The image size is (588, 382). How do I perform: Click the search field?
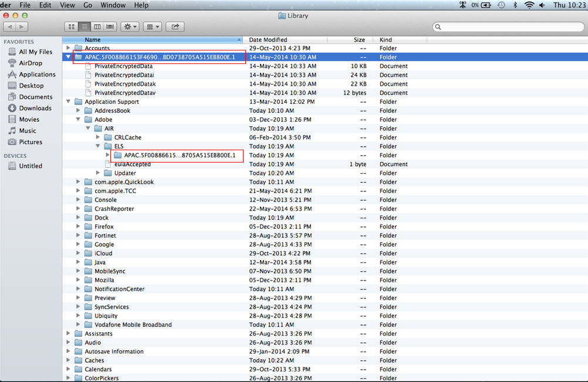[508, 27]
